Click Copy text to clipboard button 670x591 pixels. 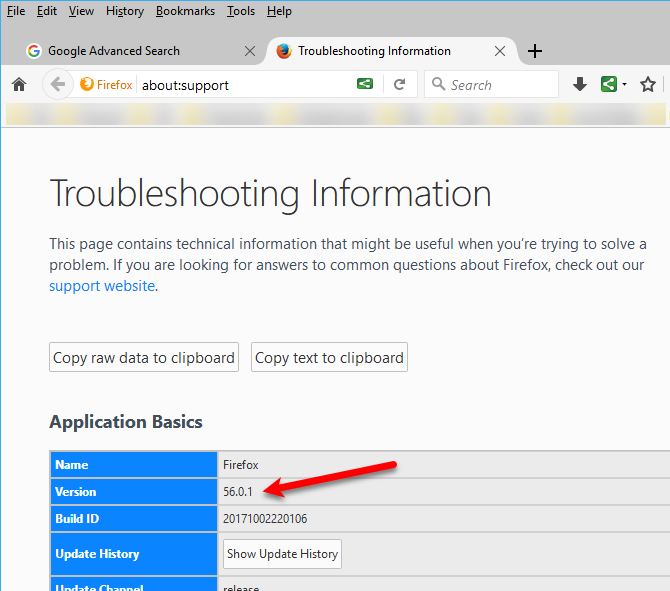pos(329,358)
